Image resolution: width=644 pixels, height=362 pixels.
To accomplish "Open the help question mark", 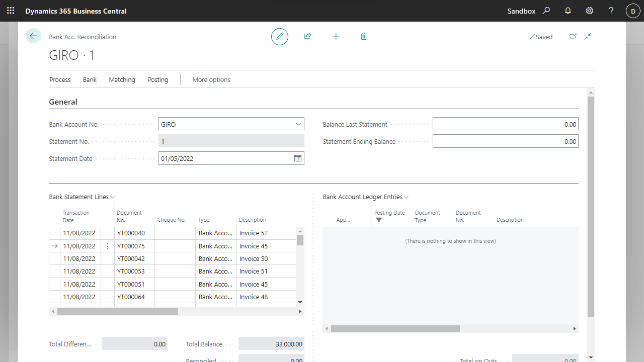I will tap(611, 11).
